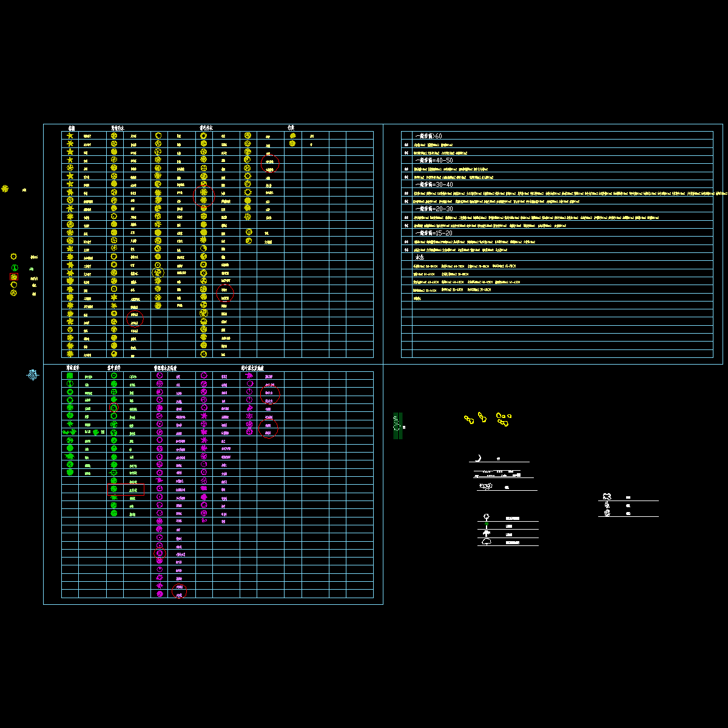Pick the leftmost yellow rock outline cluster
728x728 pixels.
tap(469, 420)
